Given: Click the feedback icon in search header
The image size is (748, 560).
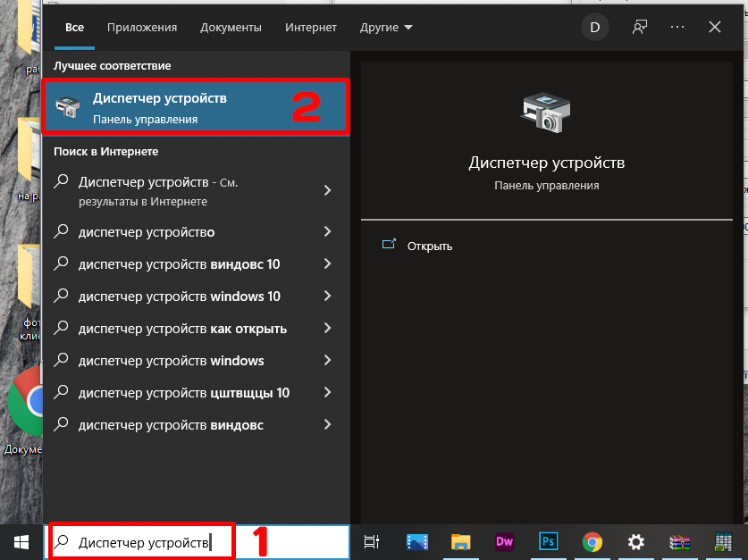Looking at the screenshot, I should (639, 28).
